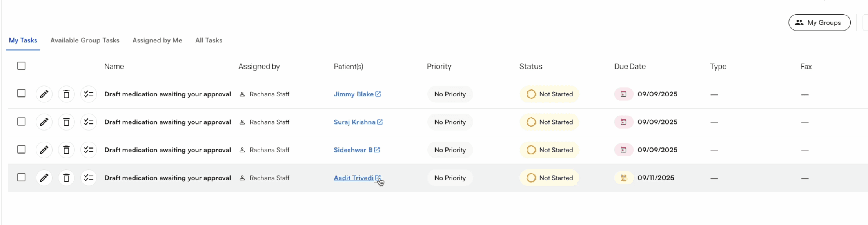The height and width of the screenshot is (225, 868).
Task: Delete the Suraj Krishna task with trash icon
Action: click(66, 122)
